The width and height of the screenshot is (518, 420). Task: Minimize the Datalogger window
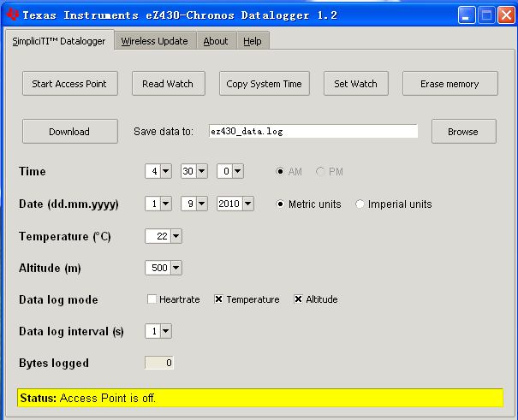pos(467,15)
